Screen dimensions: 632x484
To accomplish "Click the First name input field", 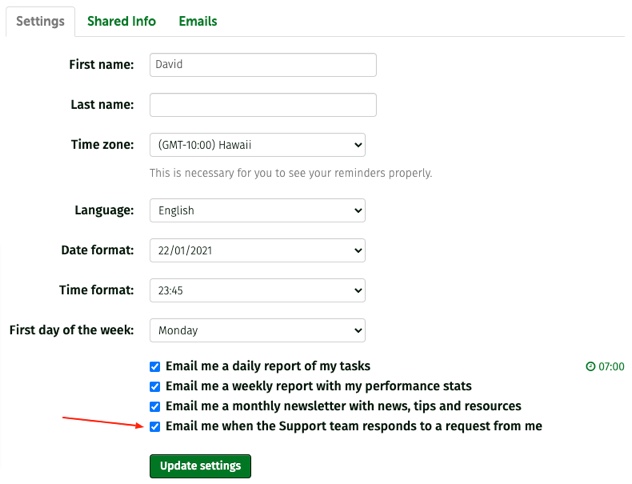I will pos(263,64).
